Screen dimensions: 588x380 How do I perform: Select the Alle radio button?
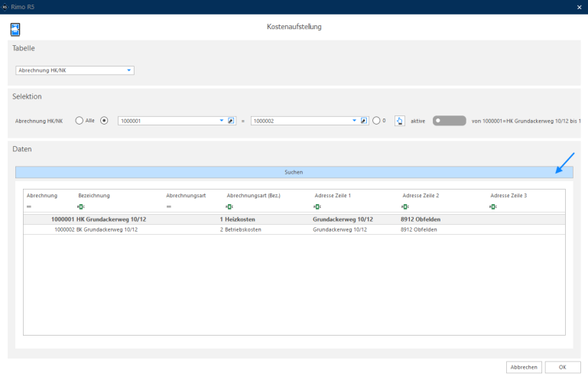tap(79, 120)
